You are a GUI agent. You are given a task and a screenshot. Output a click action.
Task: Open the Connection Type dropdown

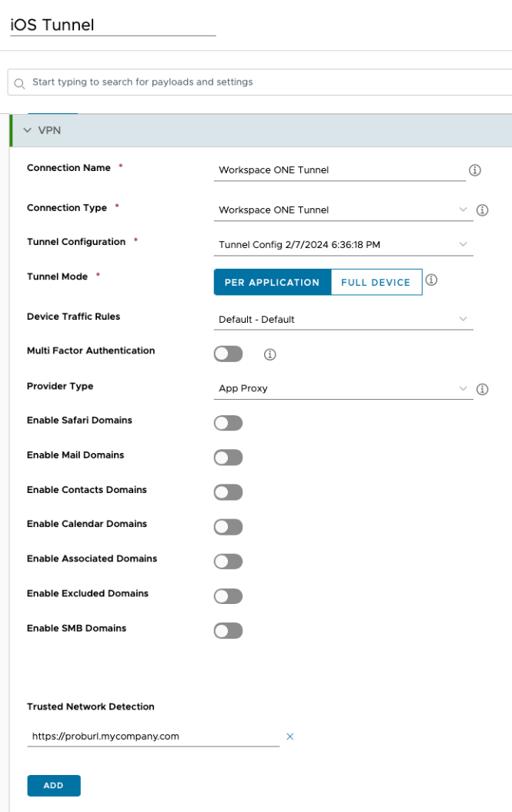tap(343, 210)
